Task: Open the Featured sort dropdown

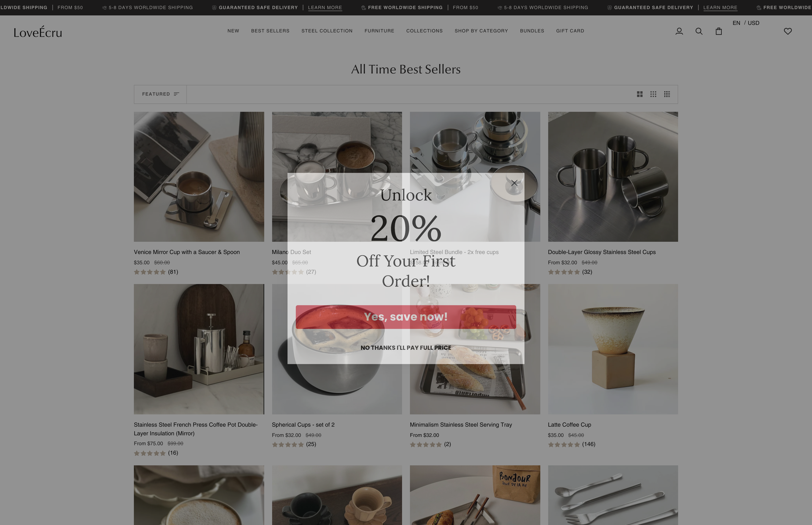Action: click(x=160, y=94)
